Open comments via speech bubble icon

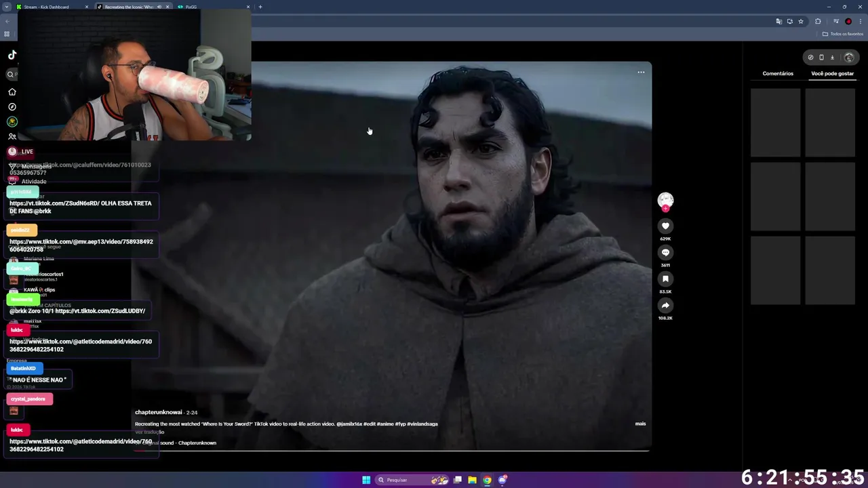(665, 252)
